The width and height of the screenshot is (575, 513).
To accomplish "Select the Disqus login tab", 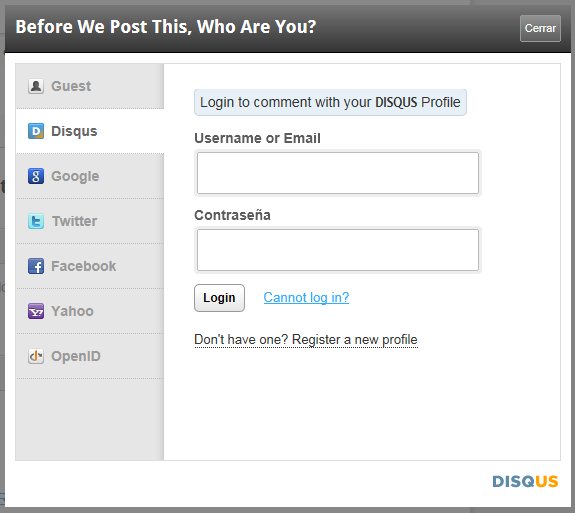I will tap(90, 131).
